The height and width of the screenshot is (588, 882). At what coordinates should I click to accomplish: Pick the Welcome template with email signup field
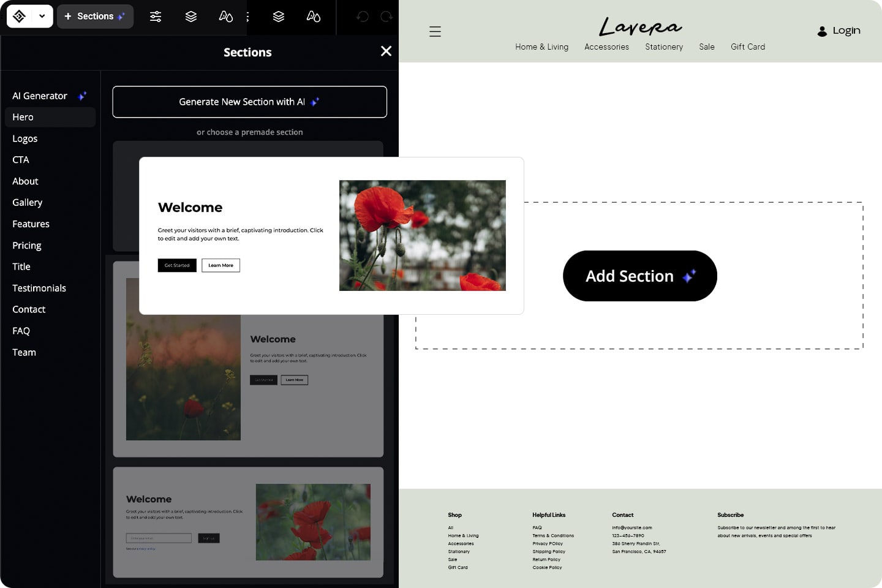point(248,522)
